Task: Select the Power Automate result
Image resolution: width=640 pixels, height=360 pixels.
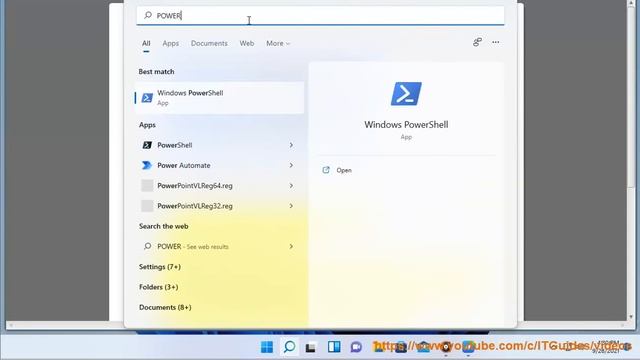Action: 220,165
